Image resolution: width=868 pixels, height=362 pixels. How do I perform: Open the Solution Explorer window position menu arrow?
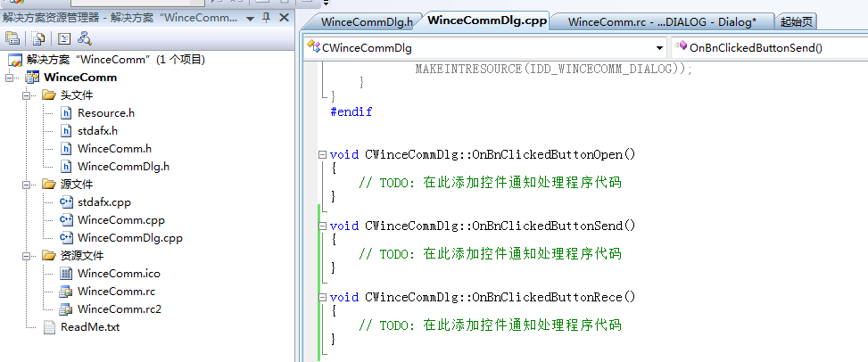(x=251, y=18)
